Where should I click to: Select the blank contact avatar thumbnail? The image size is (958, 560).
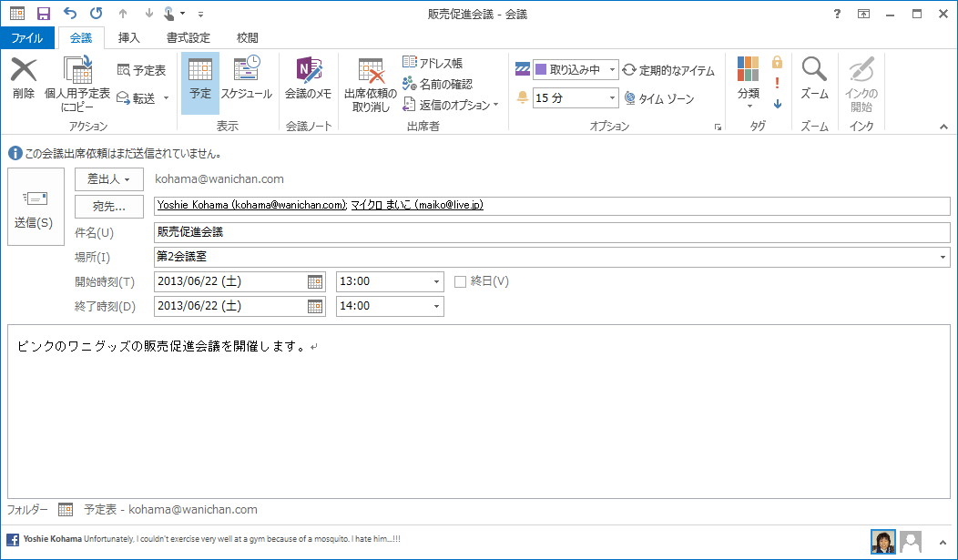(911, 541)
